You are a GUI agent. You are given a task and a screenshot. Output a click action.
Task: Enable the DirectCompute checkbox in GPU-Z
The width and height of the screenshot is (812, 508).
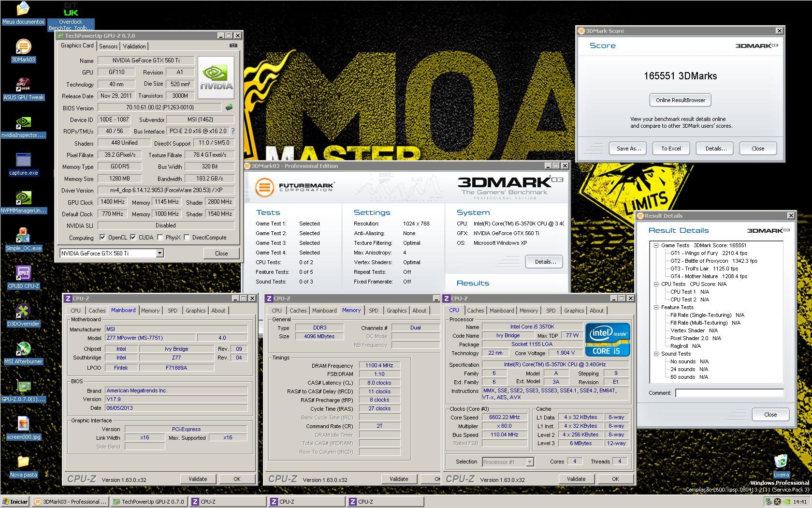click(187, 238)
